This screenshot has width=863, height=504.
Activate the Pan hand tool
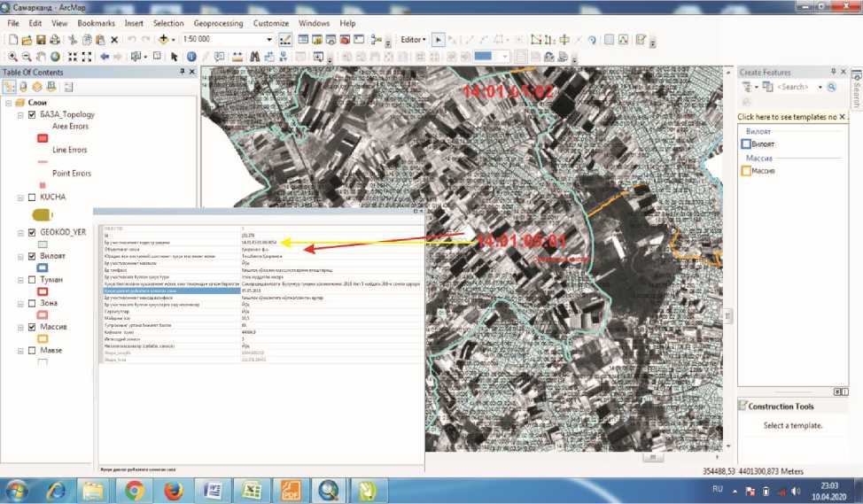(x=41, y=57)
